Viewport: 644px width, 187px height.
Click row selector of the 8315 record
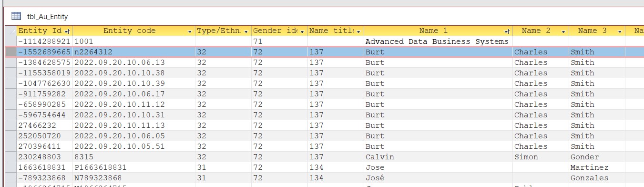tap(11, 157)
